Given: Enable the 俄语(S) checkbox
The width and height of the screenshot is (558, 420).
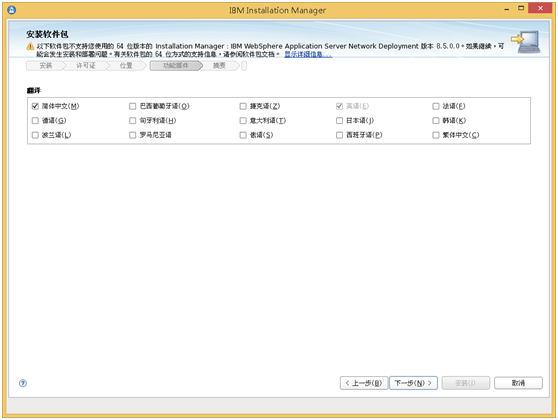Looking at the screenshot, I should click(243, 135).
